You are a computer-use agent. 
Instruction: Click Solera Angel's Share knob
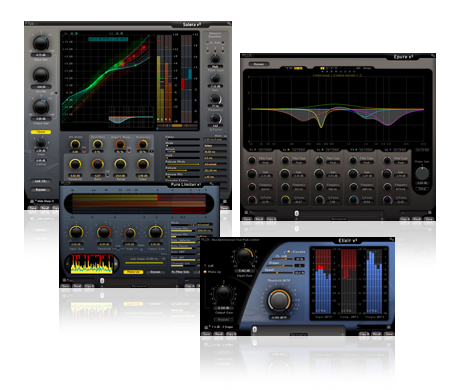[x=120, y=144]
